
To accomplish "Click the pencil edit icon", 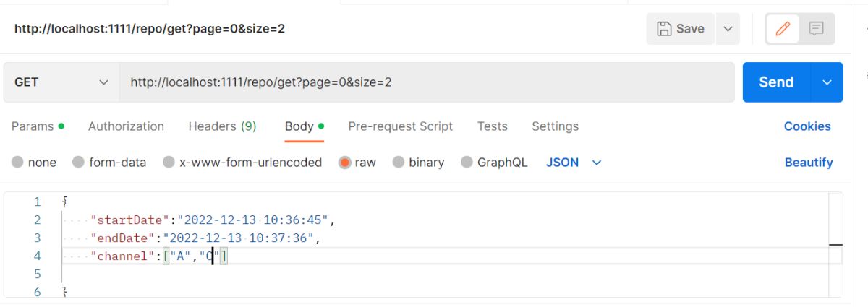I will coord(783,29).
